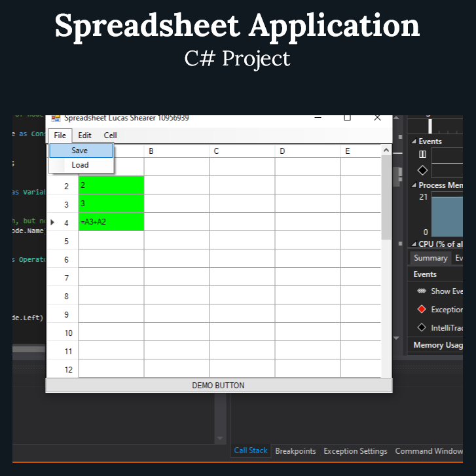
Task: Open the File menu
Action: coord(60,136)
